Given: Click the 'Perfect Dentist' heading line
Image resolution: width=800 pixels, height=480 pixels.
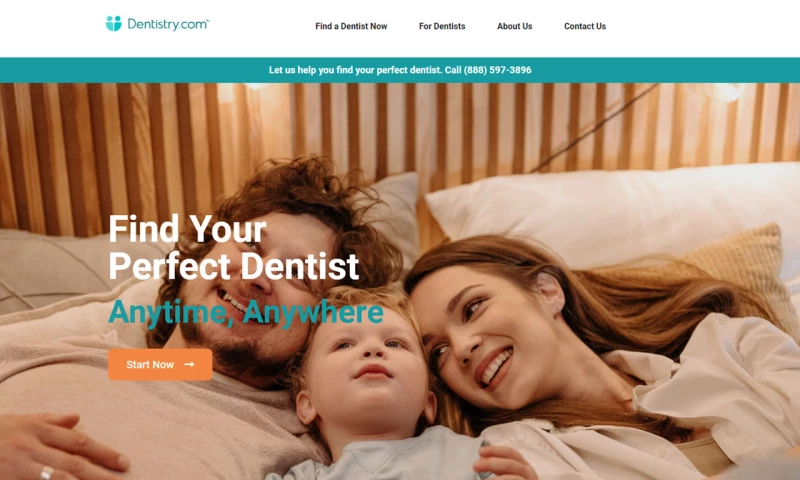Looking at the screenshot, I should (x=234, y=266).
